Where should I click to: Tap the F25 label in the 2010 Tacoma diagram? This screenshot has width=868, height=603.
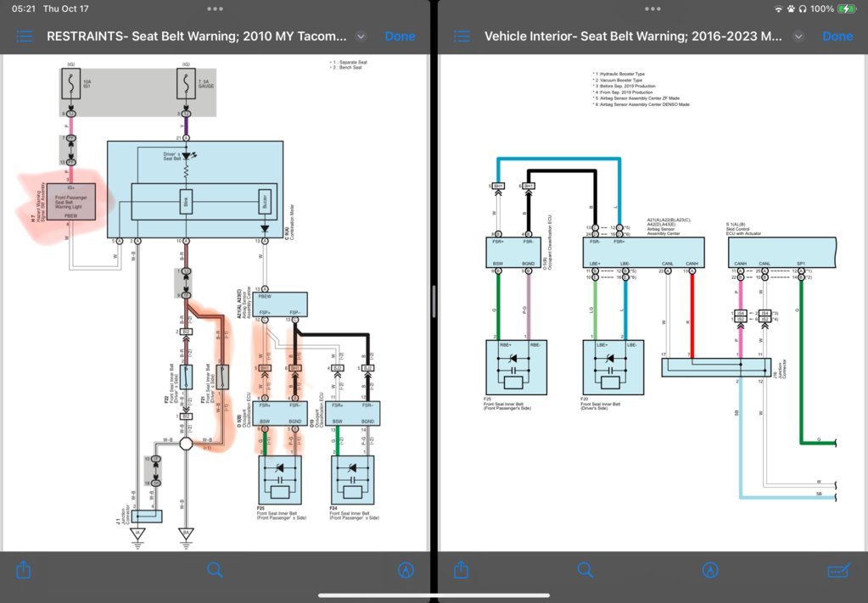pos(260,508)
